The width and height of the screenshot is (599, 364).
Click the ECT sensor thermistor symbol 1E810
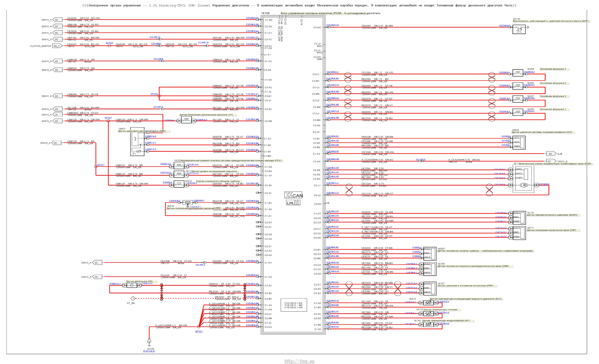428,303
